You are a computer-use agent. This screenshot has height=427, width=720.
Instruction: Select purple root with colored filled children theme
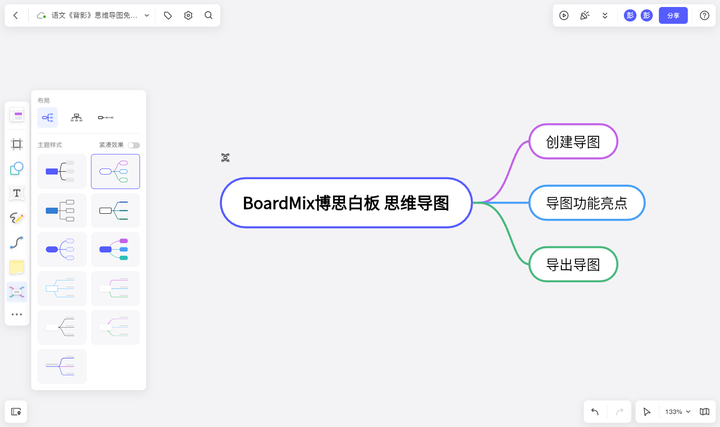point(115,249)
